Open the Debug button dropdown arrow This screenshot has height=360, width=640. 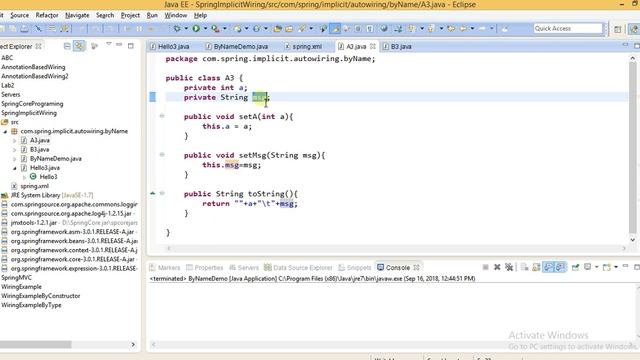pyautogui.click(x=186, y=29)
